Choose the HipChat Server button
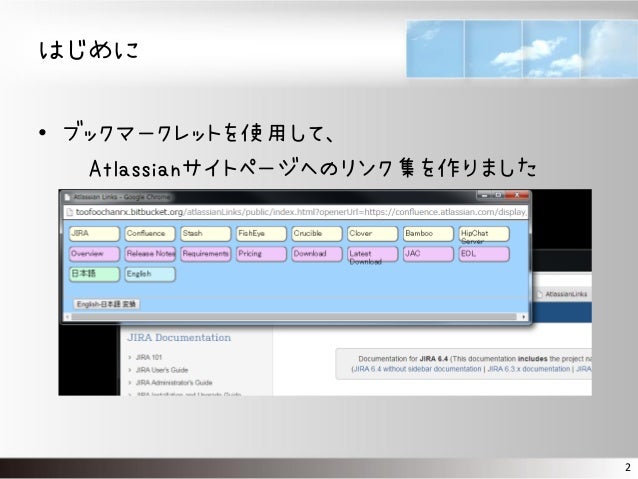The width and height of the screenshot is (638, 479). coord(484,234)
